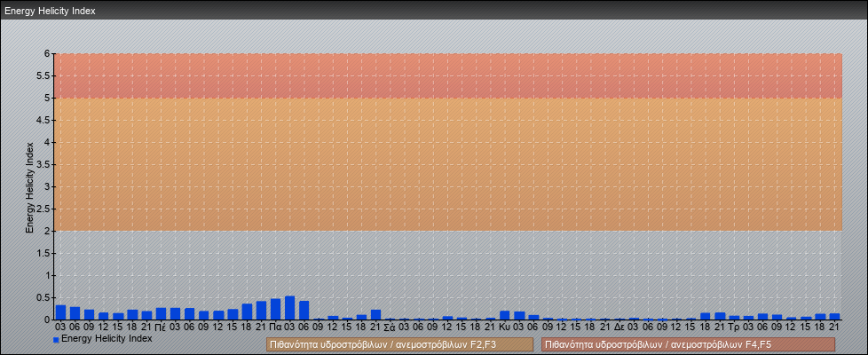Select the F4,F5 waterspout probability legend box

point(688,344)
